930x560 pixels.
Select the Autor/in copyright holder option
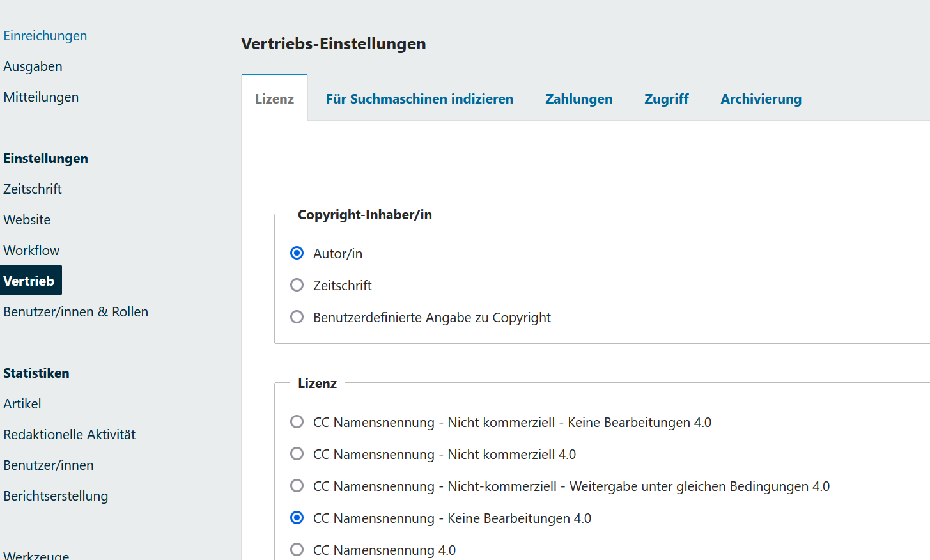pyautogui.click(x=297, y=253)
